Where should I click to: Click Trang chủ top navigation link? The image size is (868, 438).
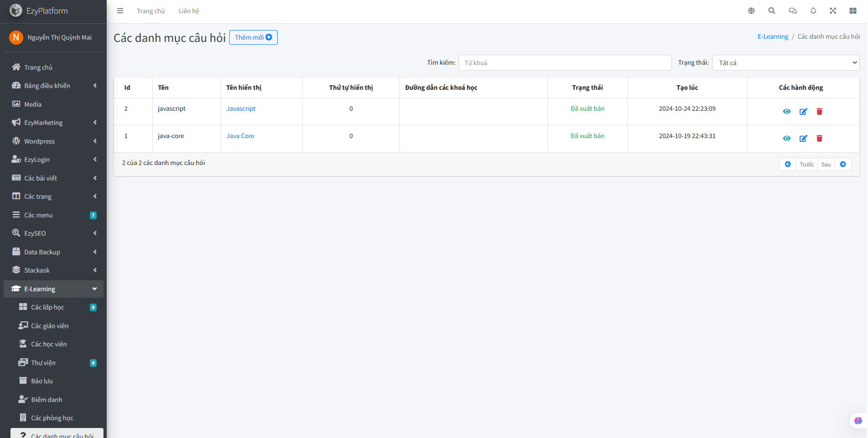tap(151, 11)
